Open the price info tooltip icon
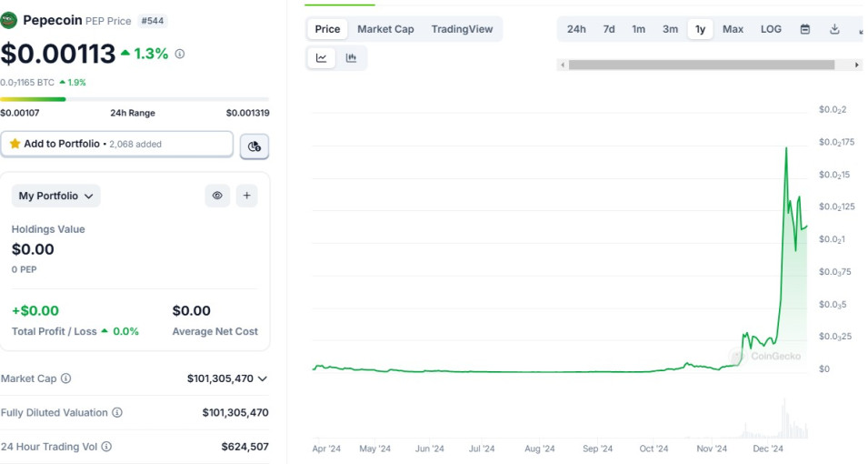The image size is (868, 464). coord(180,54)
